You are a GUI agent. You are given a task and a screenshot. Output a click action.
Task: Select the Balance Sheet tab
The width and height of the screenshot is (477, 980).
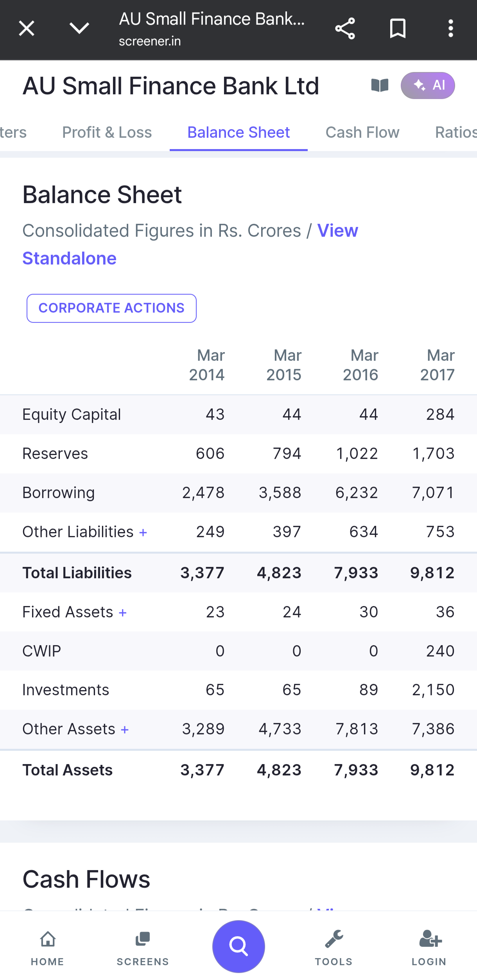238,133
